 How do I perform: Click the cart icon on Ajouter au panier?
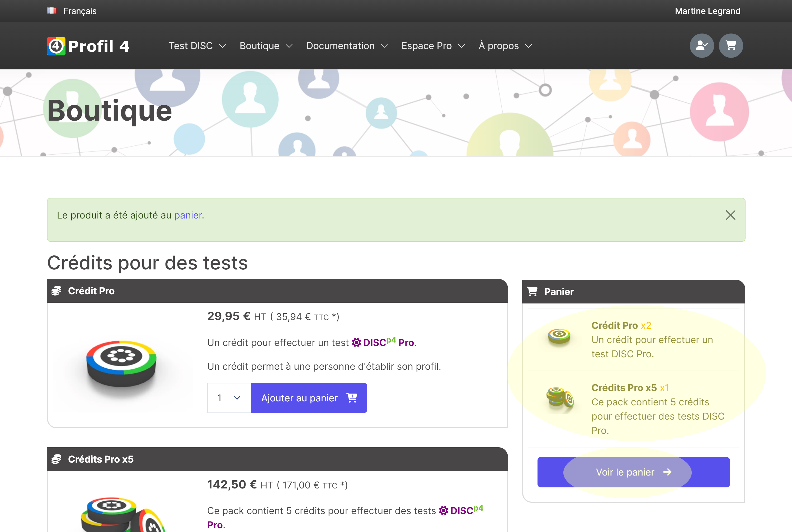pos(352,398)
